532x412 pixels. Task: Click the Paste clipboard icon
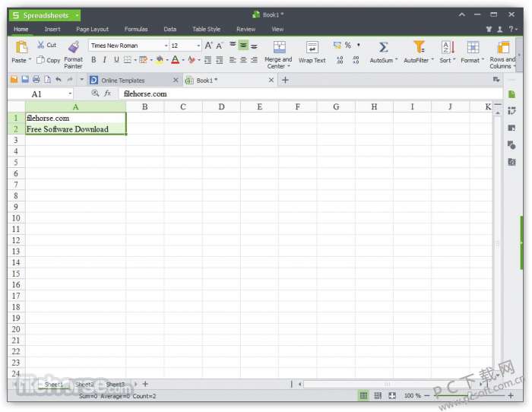click(x=21, y=47)
